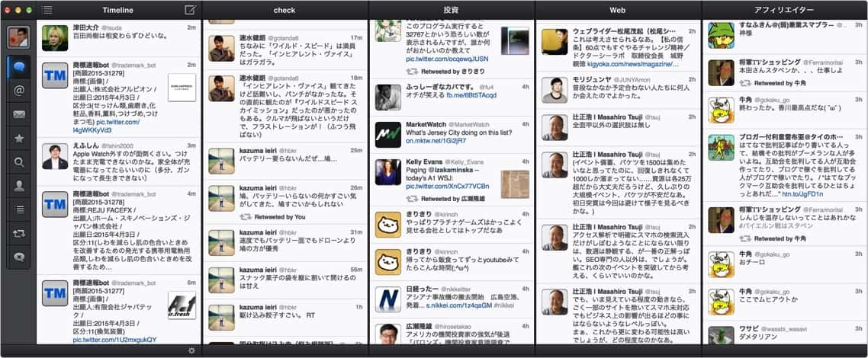The height and width of the screenshot is (358, 868).
Task: Select the アフィリエイター column header
Action: point(784,10)
